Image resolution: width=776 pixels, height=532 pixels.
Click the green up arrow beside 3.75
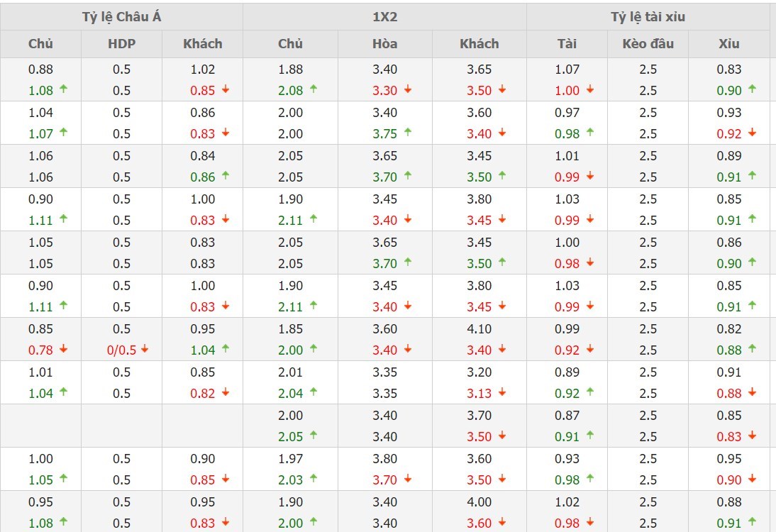408,133
